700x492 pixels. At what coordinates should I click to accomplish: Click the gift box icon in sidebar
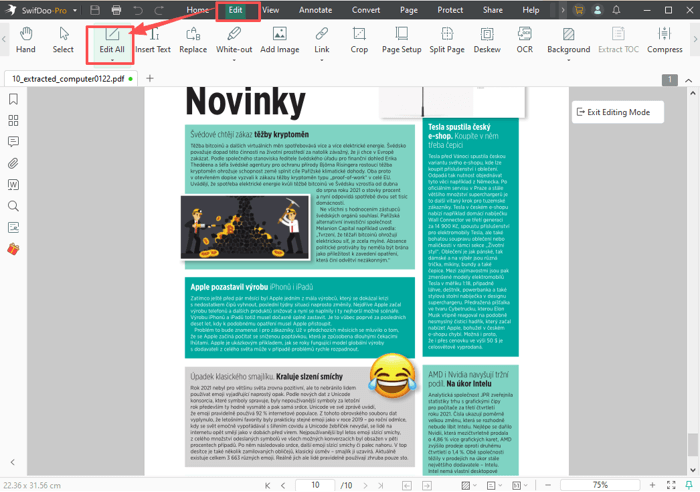coord(13,249)
